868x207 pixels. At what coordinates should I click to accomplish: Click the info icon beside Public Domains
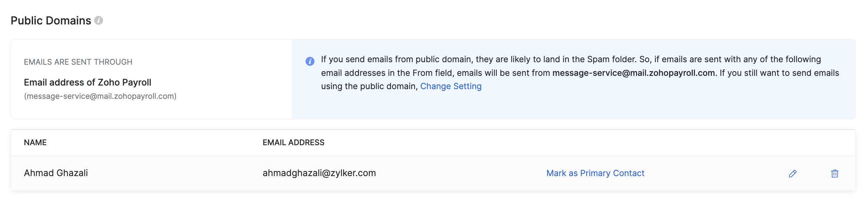99,20
